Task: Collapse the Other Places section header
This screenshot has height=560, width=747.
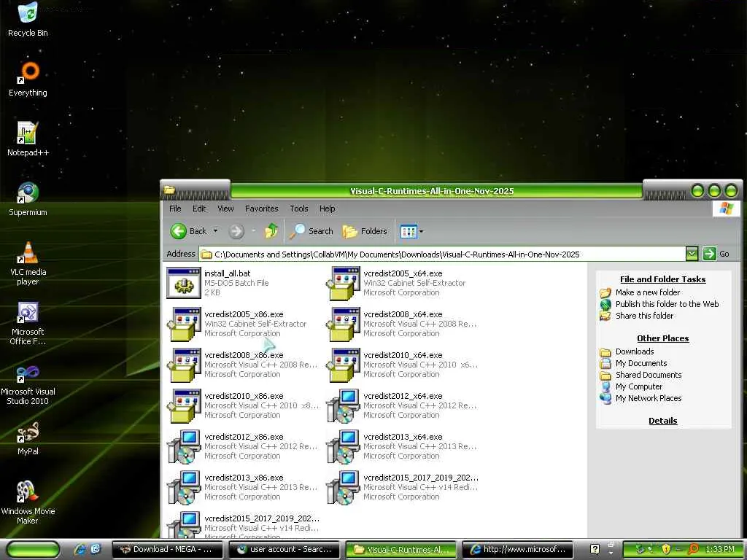Action: [662, 338]
